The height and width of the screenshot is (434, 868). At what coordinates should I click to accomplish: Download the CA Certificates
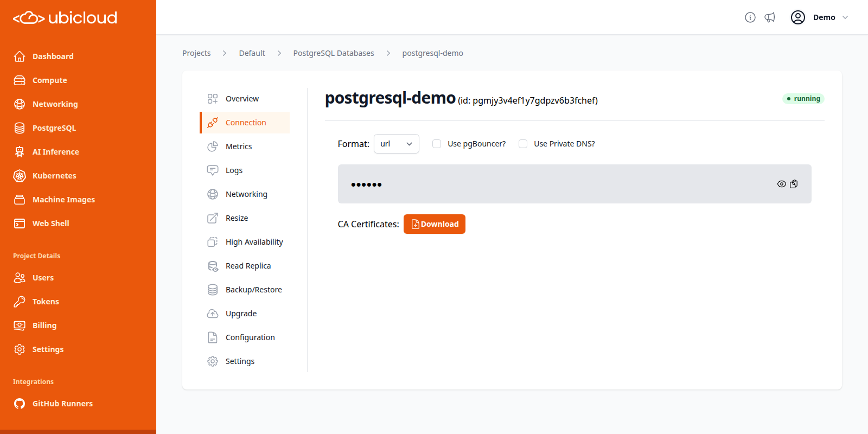pyautogui.click(x=435, y=224)
